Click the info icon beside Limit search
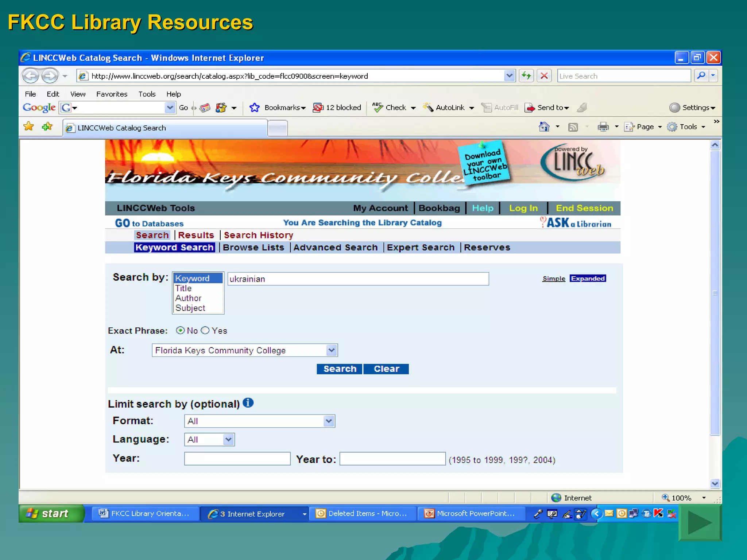 [248, 403]
